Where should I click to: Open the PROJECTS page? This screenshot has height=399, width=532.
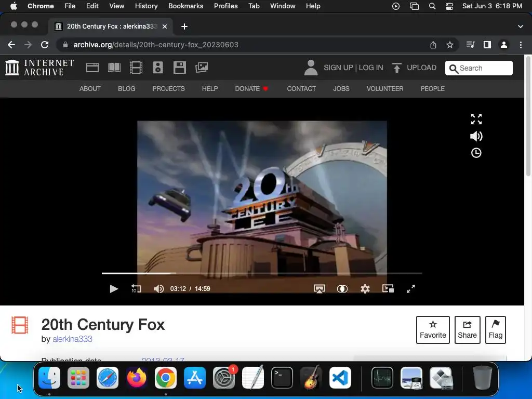169,88
